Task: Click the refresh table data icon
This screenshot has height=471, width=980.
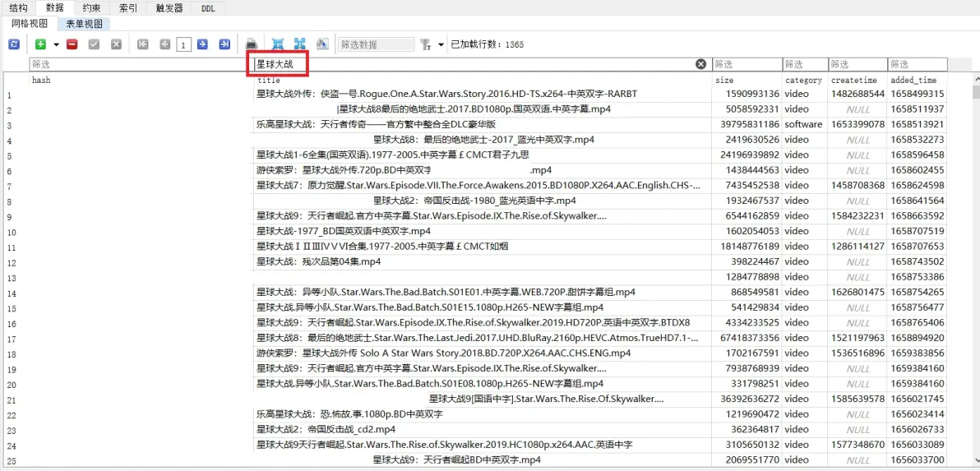Action: click(14, 44)
